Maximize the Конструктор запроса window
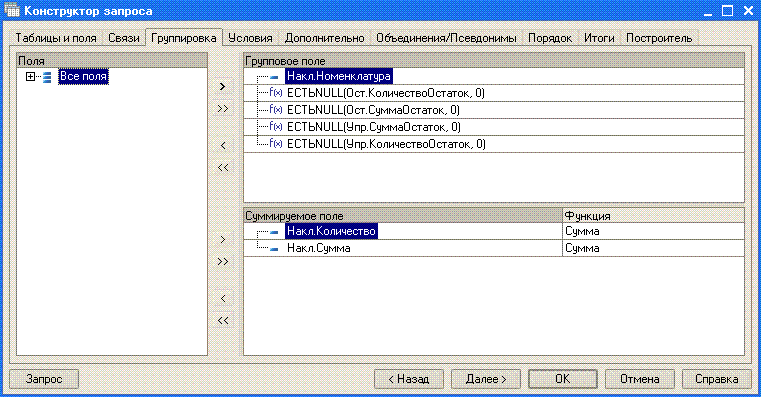Viewport: 761px width, 397px height. click(728, 11)
